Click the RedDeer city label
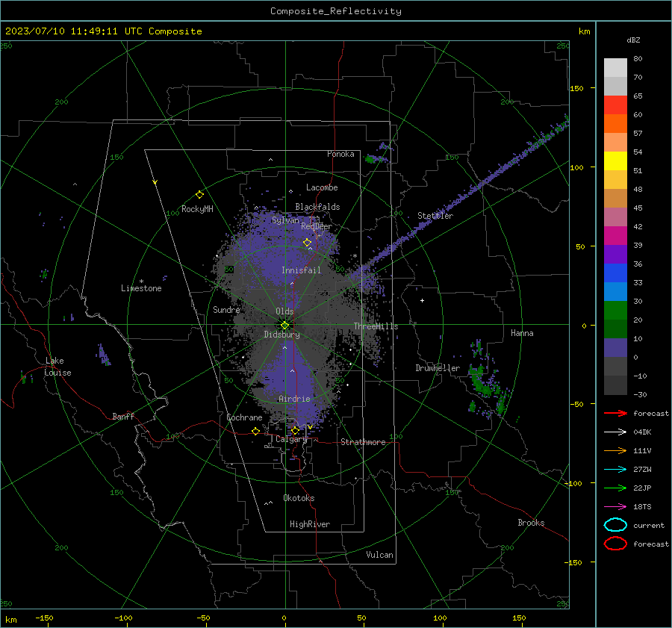The height and width of the screenshot is (628, 672). pyautogui.click(x=317, y=226)
